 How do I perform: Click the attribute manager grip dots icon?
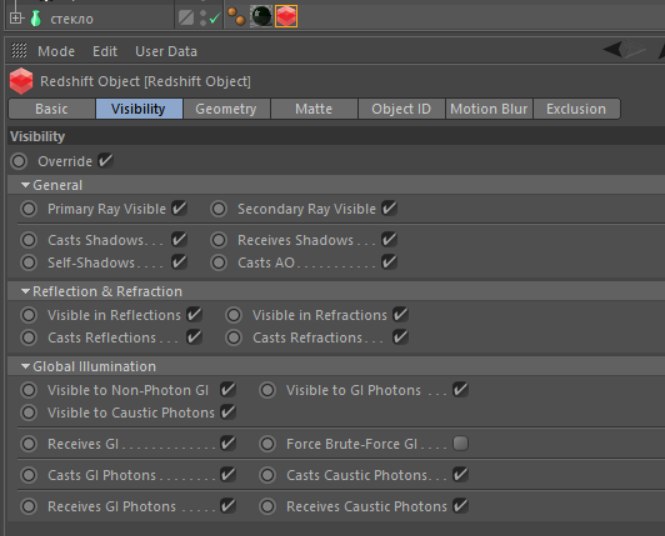[x=19, y=50]
